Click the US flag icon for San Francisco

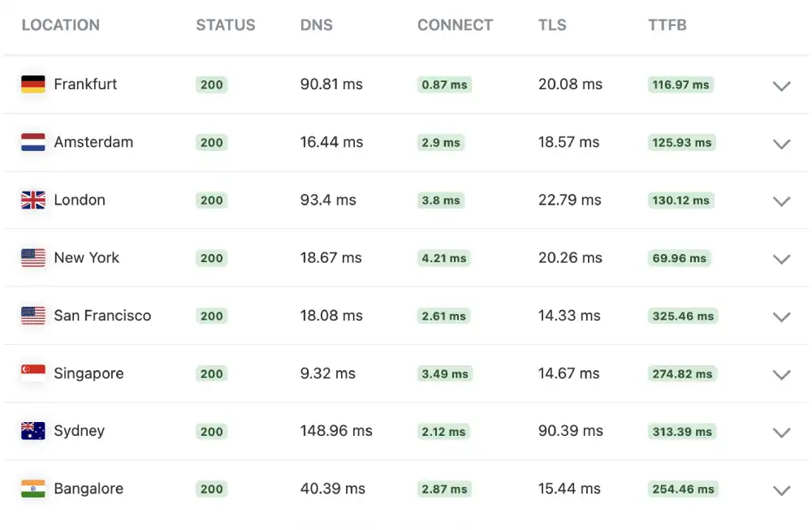[32, 316]
